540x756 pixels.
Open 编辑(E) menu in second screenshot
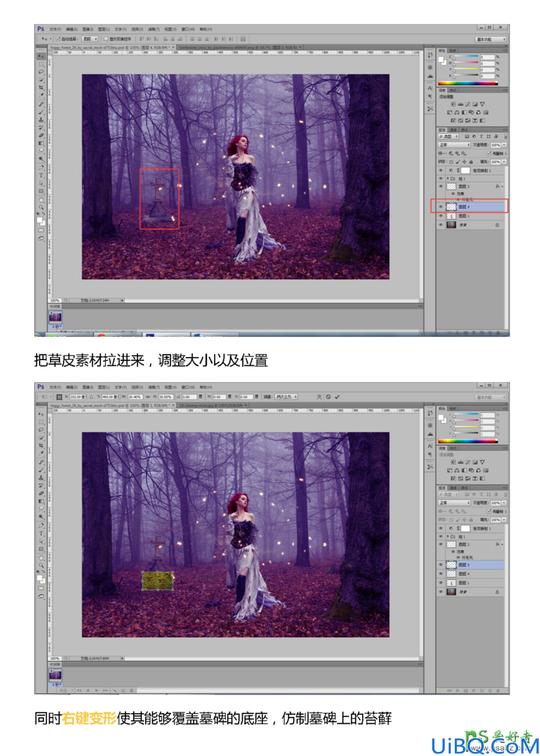tap(72, 387)
